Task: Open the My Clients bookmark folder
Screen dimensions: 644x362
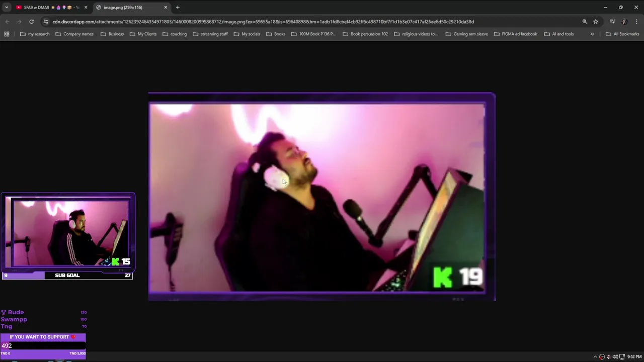Action: pyautogui.click(x=143, y=34)
